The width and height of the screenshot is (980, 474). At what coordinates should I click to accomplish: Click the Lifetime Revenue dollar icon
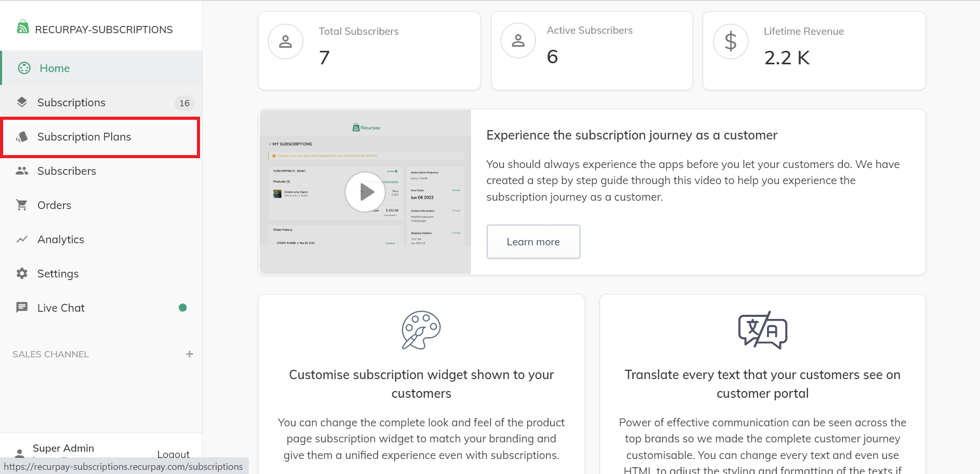point(730,41)
